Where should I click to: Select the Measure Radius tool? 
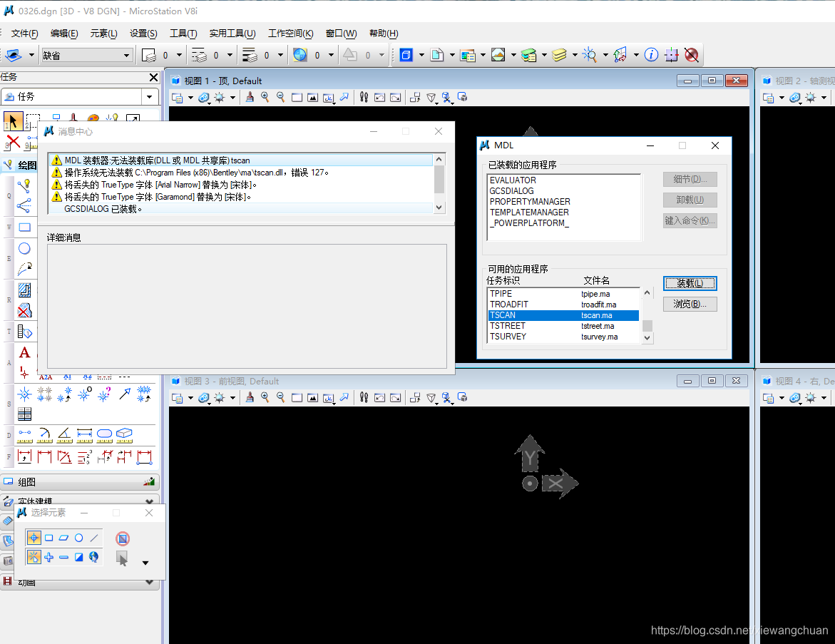click(x=45, y=435)
